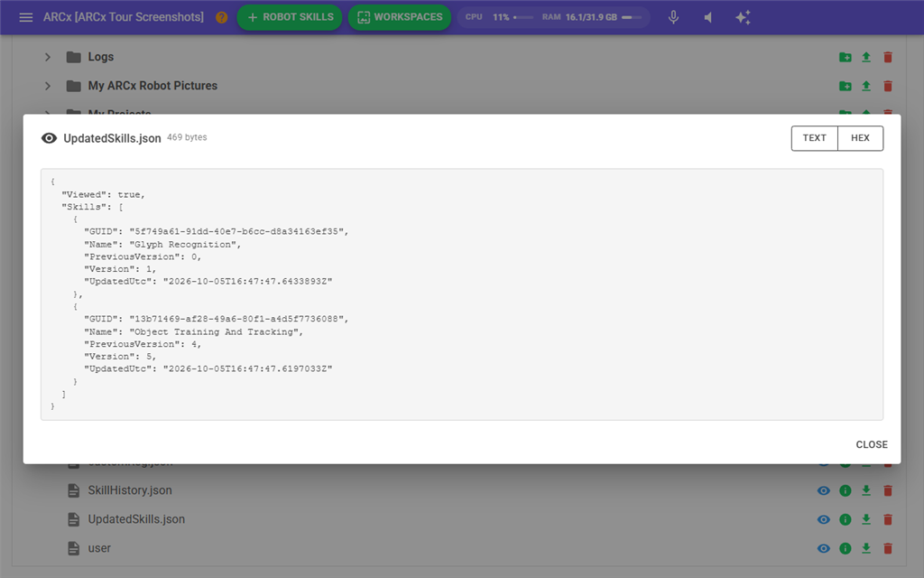The image size is (924, 578).
Task: Close the UpdatedSkills.json viewer dialog
Action: click(872, 444)
